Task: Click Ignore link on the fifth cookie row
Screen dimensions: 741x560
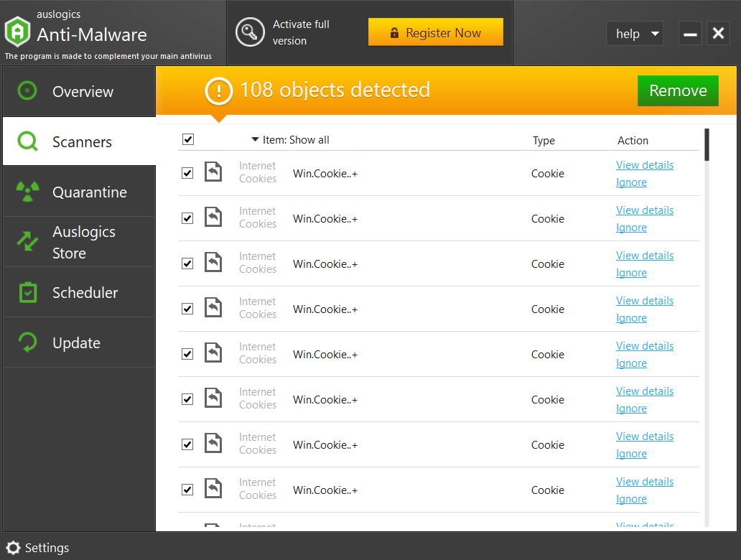Action: pos(631,363)
